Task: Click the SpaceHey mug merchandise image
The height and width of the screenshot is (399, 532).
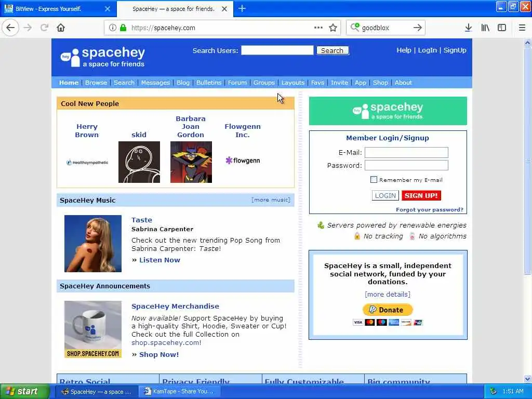Action: (x=93, y=329)
